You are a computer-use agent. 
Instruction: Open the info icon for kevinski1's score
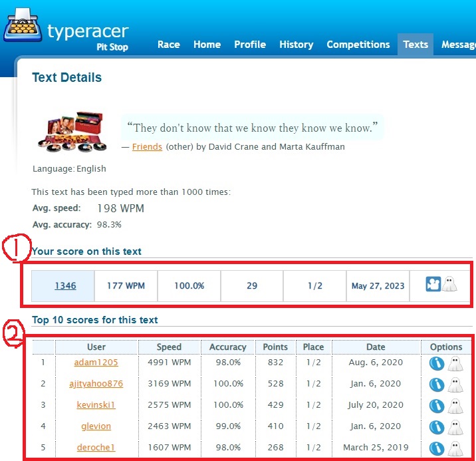(437, 406)
